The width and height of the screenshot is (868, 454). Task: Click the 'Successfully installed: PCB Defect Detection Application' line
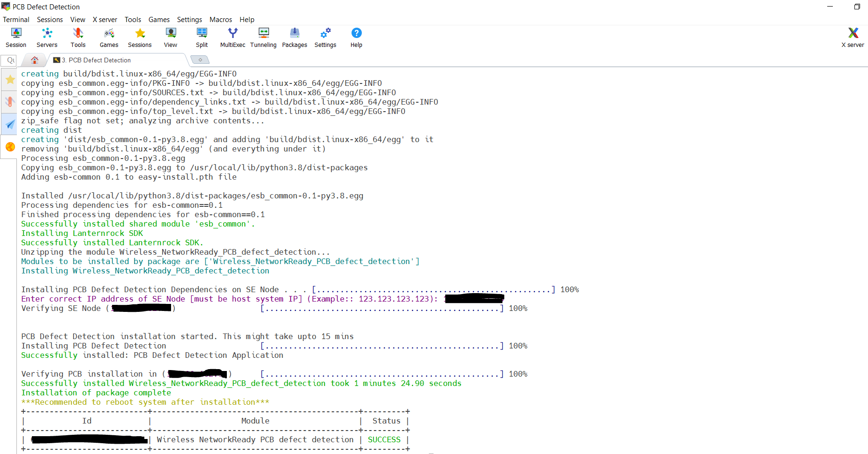152,355
